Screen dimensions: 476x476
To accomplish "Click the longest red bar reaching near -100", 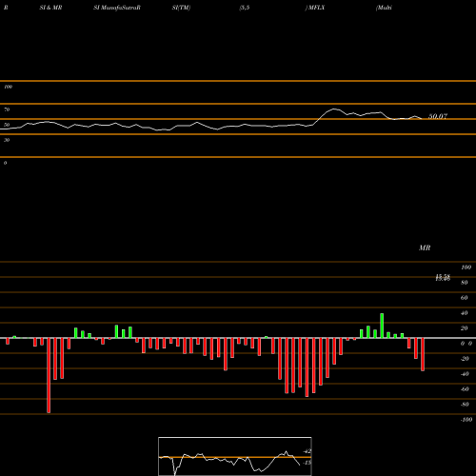I will (49, 375).
